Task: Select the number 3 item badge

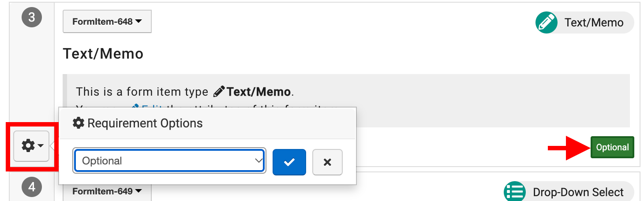Action: pyautogui.click(x=32, y=18)
